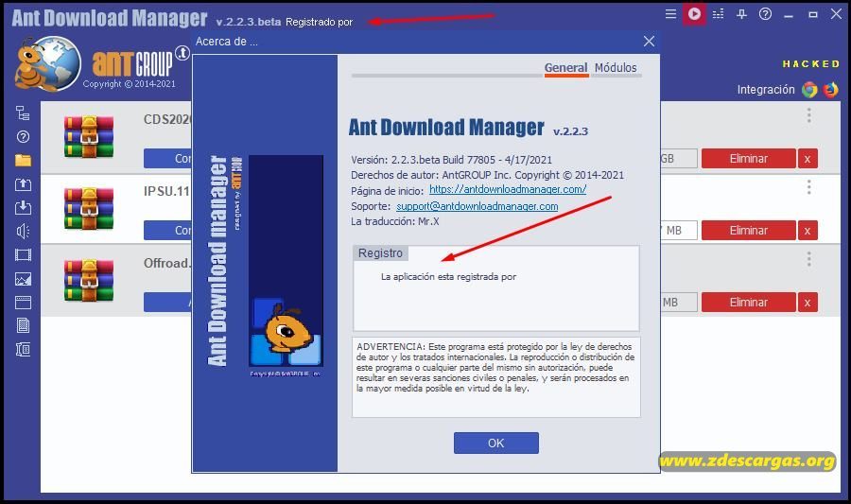Click 'La aplicación esta registrada por' text
851x504 pixels.
point(448,277)
